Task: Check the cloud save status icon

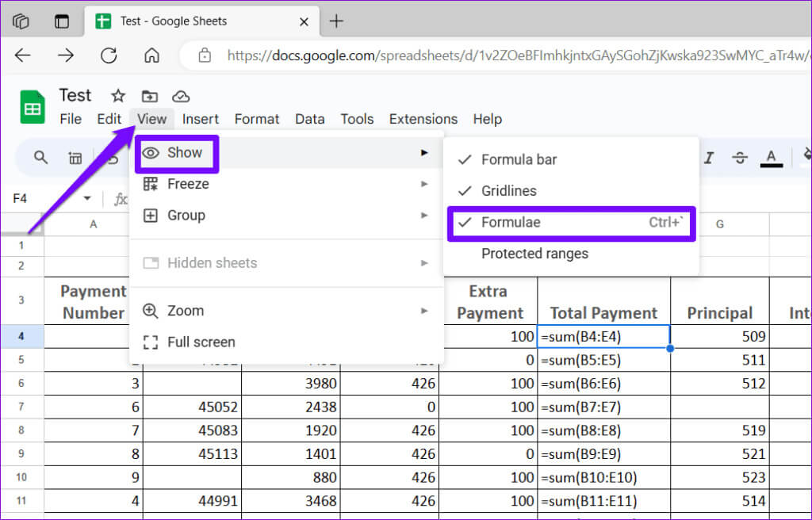Action: 181,96
